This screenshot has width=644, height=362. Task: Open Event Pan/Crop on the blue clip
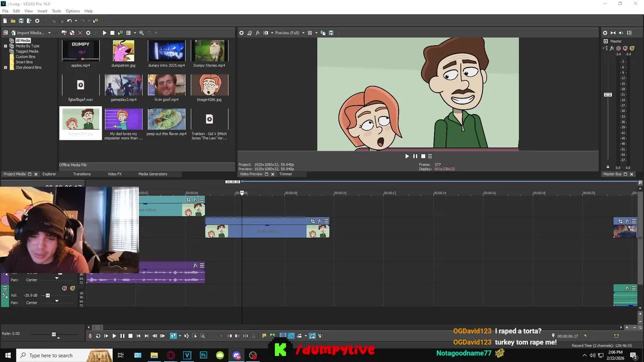point(313,221)
